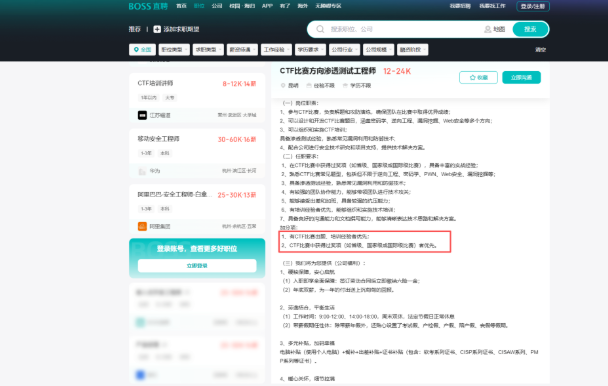The width and height of the screenshot is (608, 386).
Task: Switch to the 推荐 recommended tab
Action: click(x=135, y=29)
